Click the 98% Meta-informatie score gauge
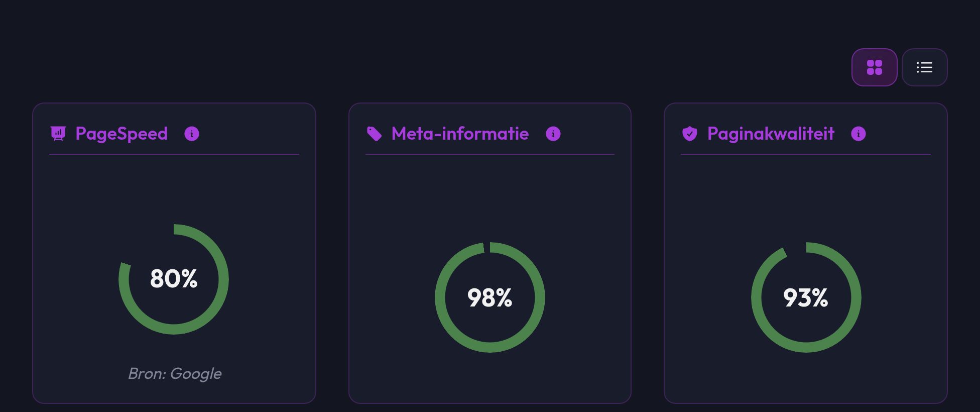 coord(490,297)
